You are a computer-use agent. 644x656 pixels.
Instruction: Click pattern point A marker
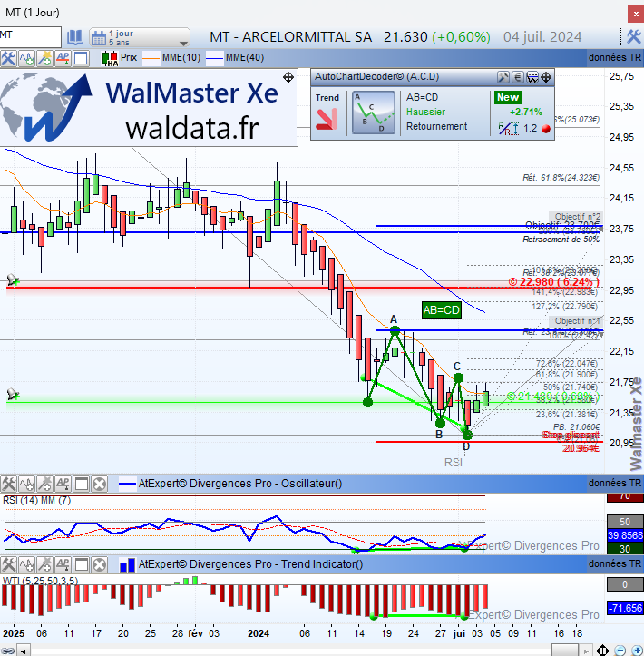tap(395, 330)
